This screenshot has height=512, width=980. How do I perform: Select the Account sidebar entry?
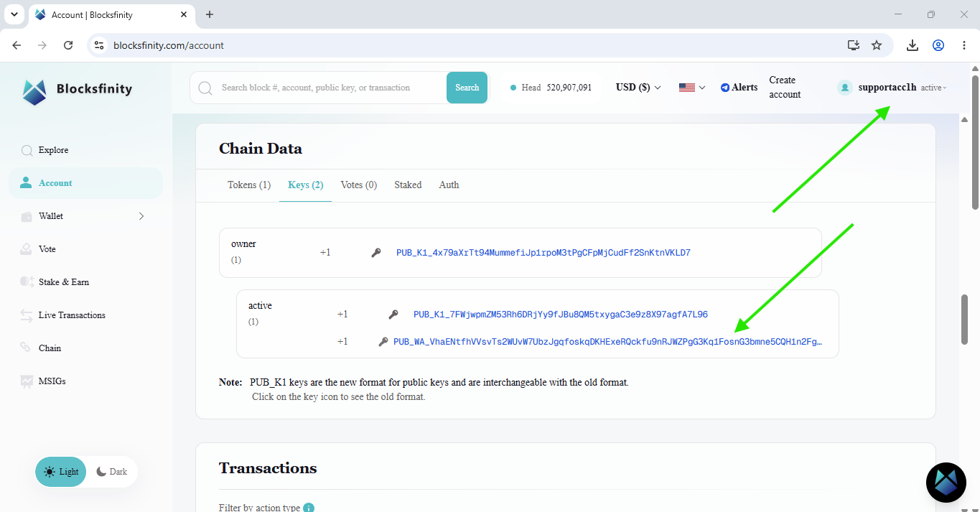click(85, 183)
